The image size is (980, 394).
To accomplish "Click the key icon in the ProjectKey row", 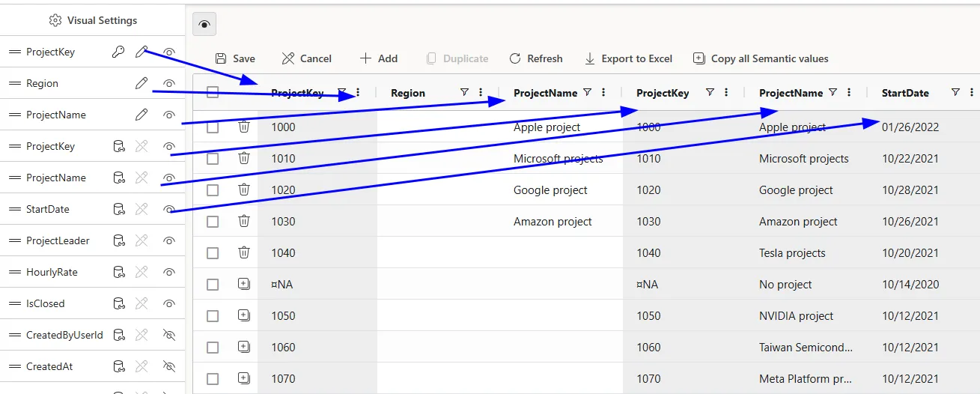I will [118, 52].
